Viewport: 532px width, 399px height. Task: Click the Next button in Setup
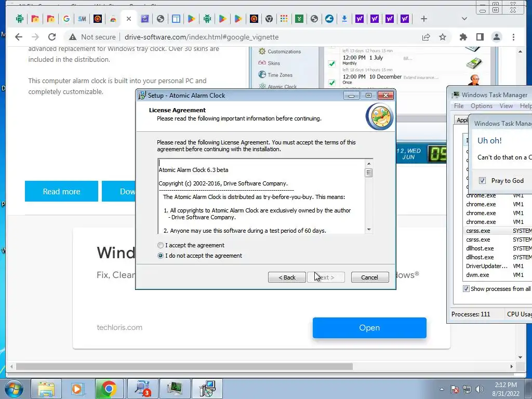coord(326,277)
